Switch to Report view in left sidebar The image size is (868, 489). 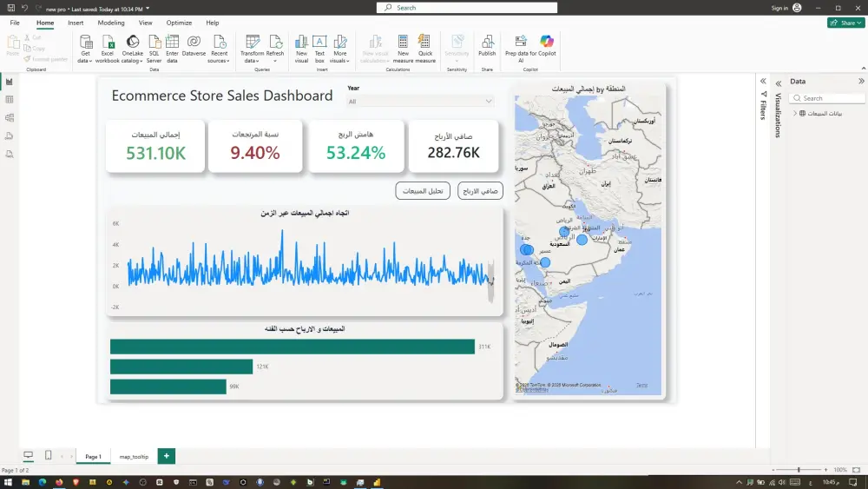click(x=10, y=82)
